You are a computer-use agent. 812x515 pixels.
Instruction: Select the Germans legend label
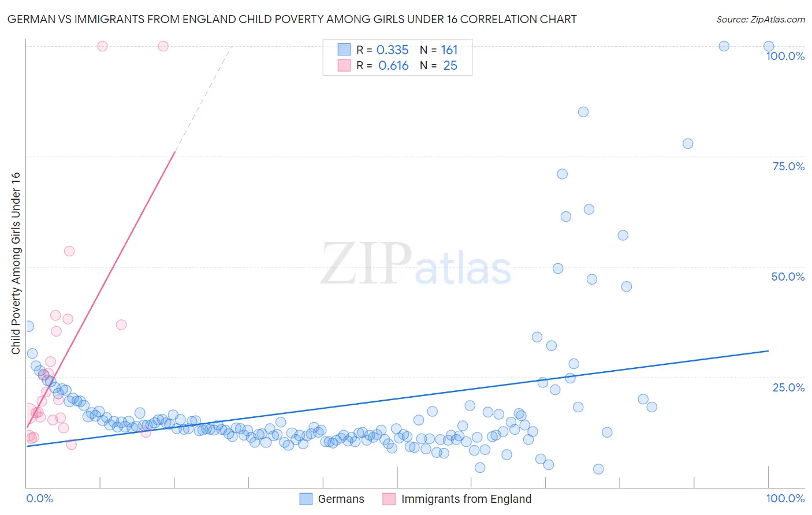click(341, 499)
